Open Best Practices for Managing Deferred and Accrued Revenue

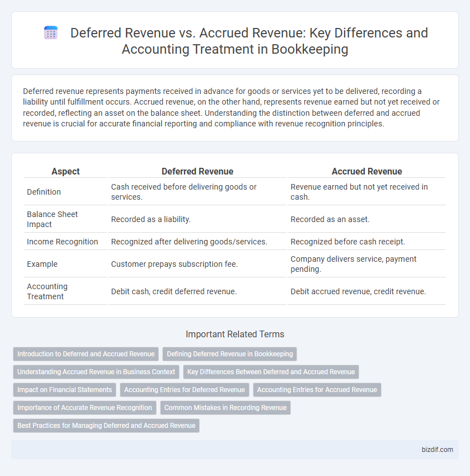coord(106,426)
